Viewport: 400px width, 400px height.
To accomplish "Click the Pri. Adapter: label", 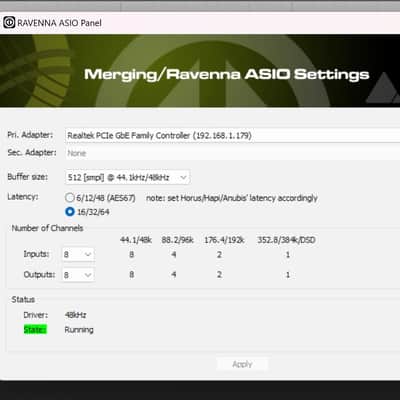I will tap(30, 135).
